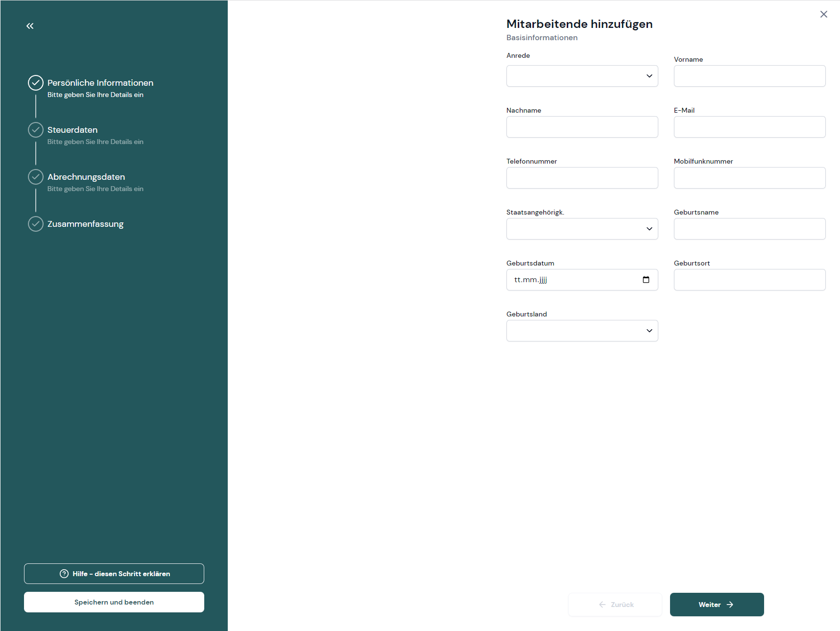Viewport: 840px width, 631px height.
Task: Click the Anrede field label
Action: 518,55
